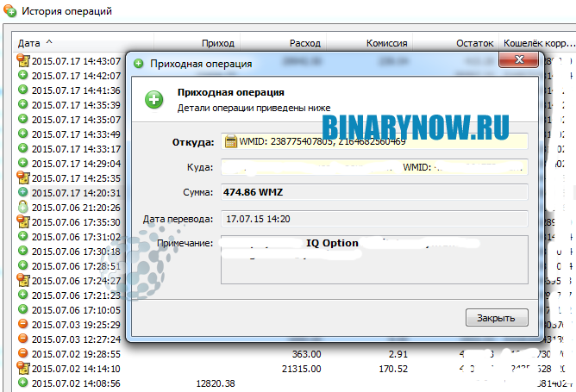Viewport: 576px width, 392px height.
Task: Click the green plus icon for 2015.07.17 14:33:17
Action: pos(22,148)
